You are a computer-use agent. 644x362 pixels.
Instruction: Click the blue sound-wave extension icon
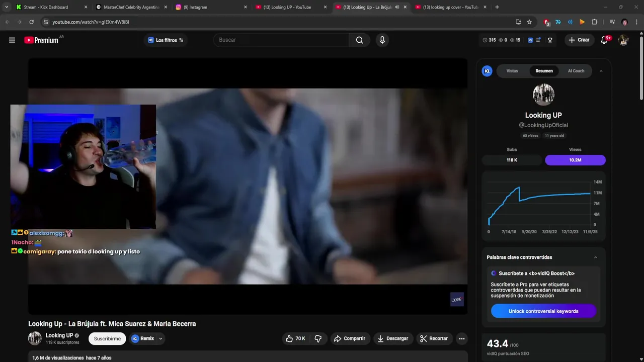pos(570,22)
